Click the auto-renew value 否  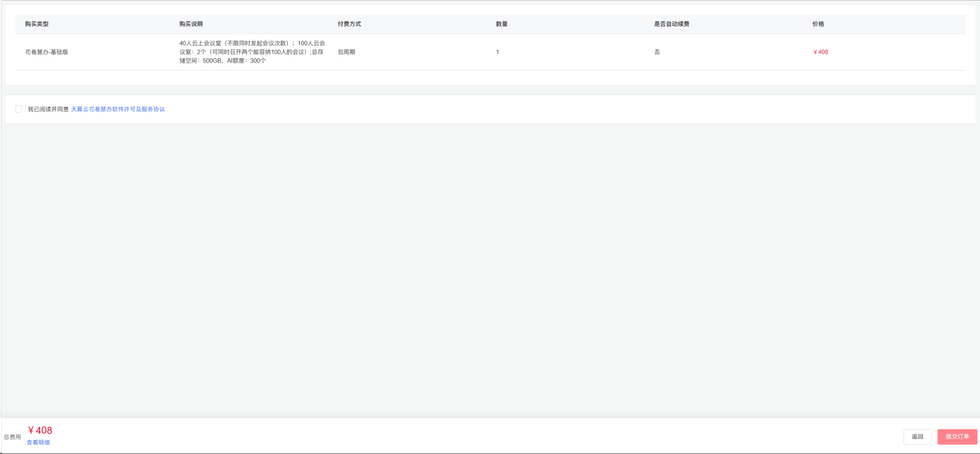click(x=657, y=52)
